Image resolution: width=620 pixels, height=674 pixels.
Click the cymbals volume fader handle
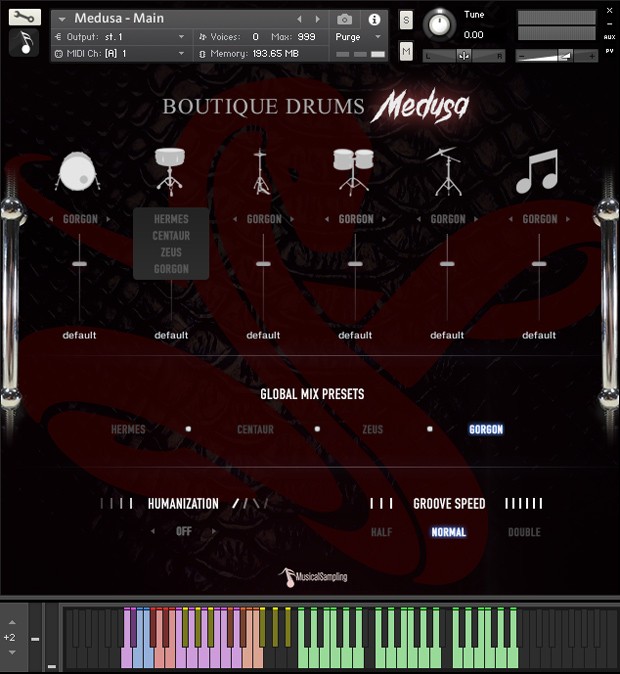pos(447,263)
